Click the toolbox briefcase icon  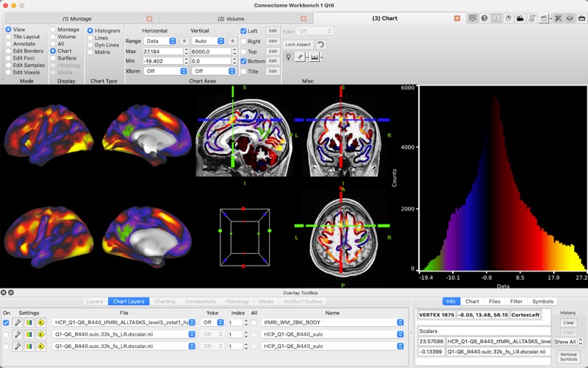(581, 18)
